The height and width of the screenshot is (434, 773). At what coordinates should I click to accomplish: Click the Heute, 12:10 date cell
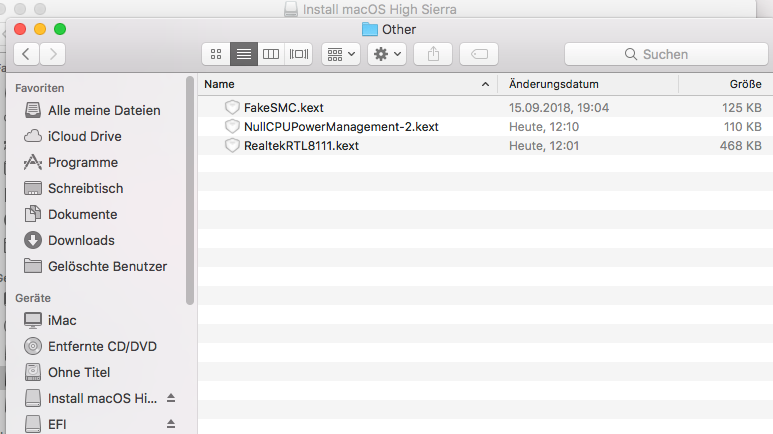544,127
